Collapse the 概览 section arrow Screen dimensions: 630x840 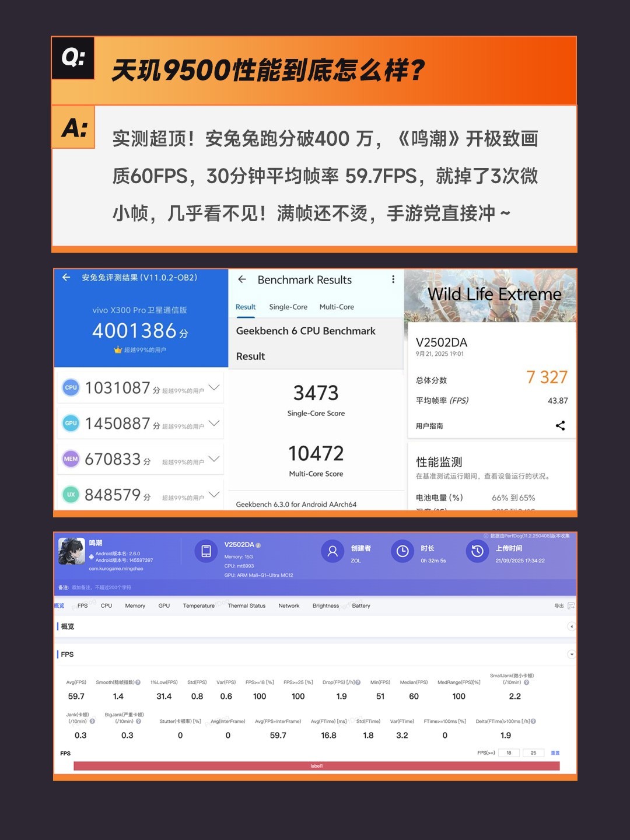pyautogui.click(x=571, y=626)
